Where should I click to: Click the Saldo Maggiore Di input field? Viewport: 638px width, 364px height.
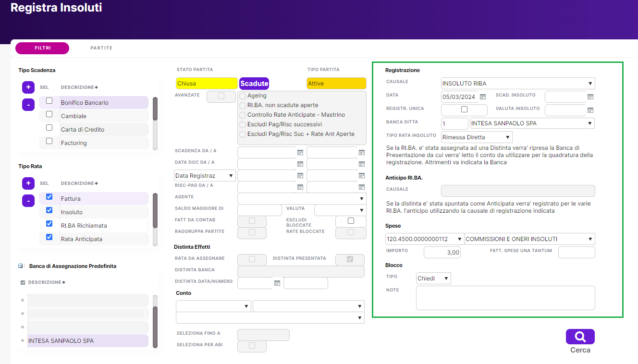click(x=259, y=210)
